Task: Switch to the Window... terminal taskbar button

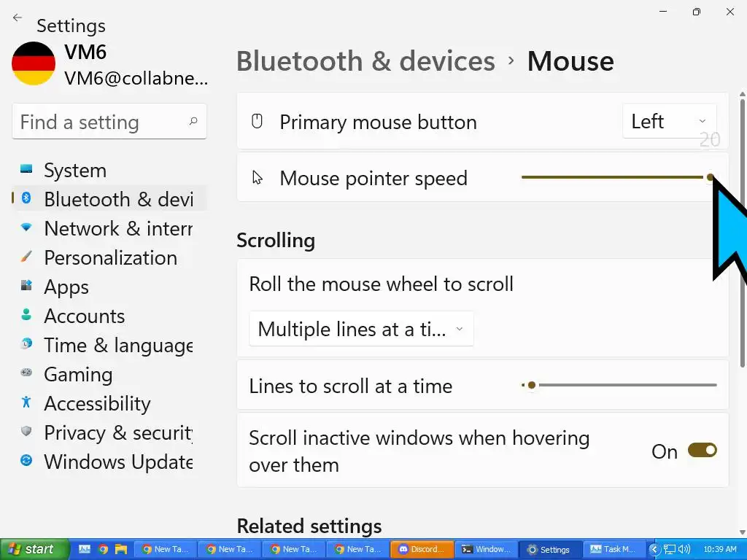Action: pyautogui.click(x=485, y=549)
